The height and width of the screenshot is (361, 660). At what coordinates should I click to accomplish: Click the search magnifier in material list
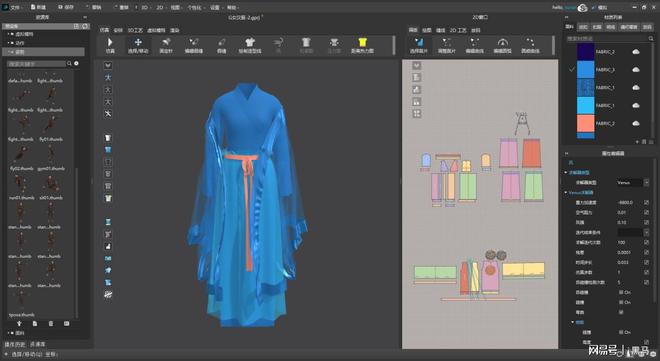point(651,38)
